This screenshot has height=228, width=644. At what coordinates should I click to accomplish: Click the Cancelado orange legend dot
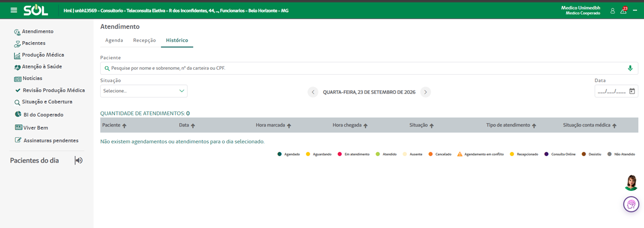tap(431, 154)
